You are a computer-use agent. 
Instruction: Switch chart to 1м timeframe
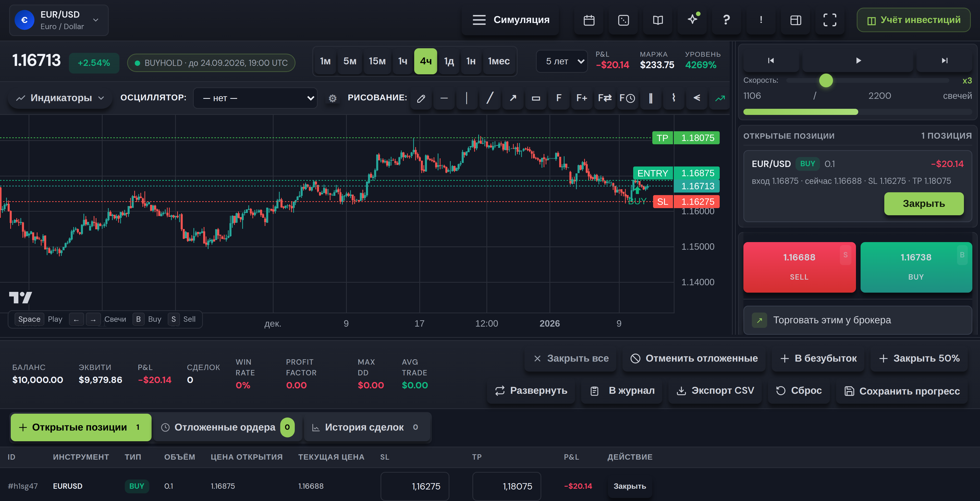point(325,61)
